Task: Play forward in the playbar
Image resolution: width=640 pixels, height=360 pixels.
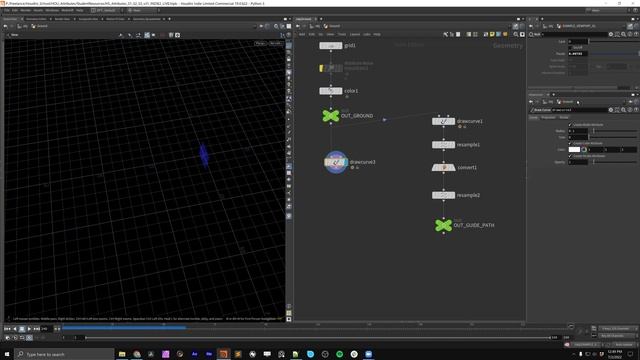Action: 29,329
